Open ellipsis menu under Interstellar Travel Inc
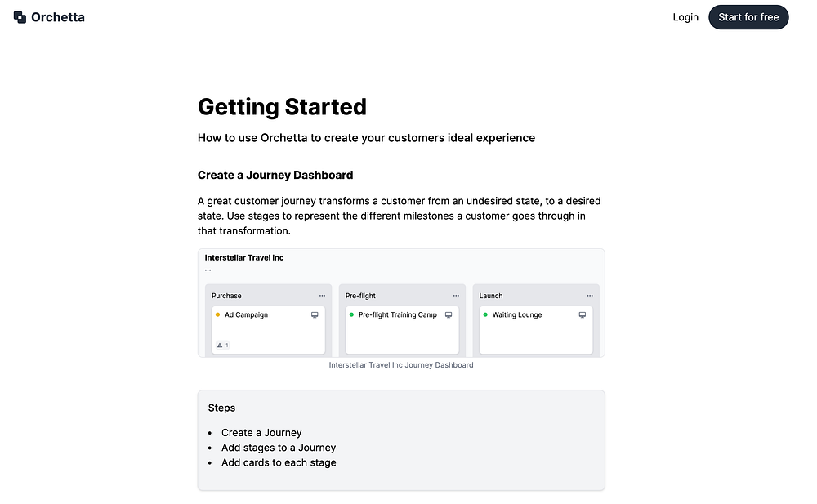This screenshot has width=817, height=504. [x=208, y=270]
